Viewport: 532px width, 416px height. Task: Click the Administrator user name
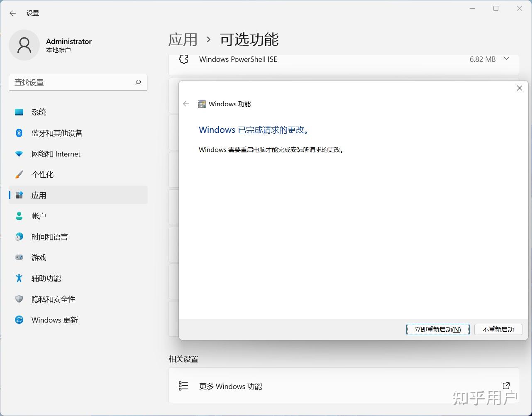[x=69, y=41]
